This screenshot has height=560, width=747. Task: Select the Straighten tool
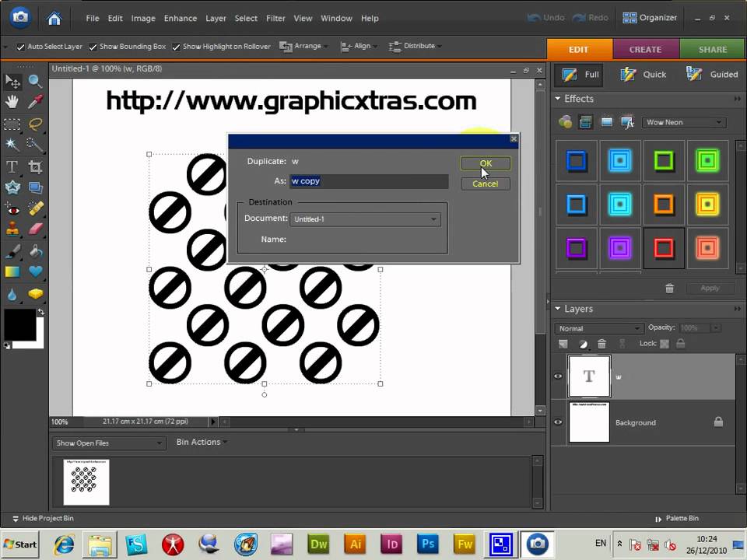(x=35, y=187)
